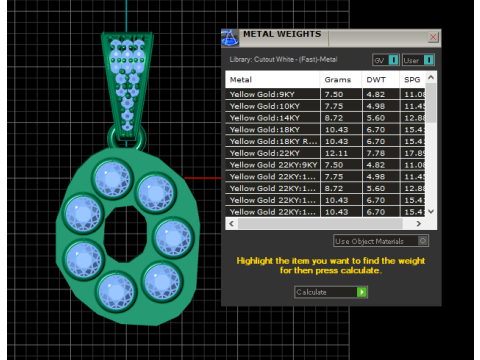The width and height of the screenshot is (480, 360).
Task: Click the Calculate button
Action: coord(331,292)
